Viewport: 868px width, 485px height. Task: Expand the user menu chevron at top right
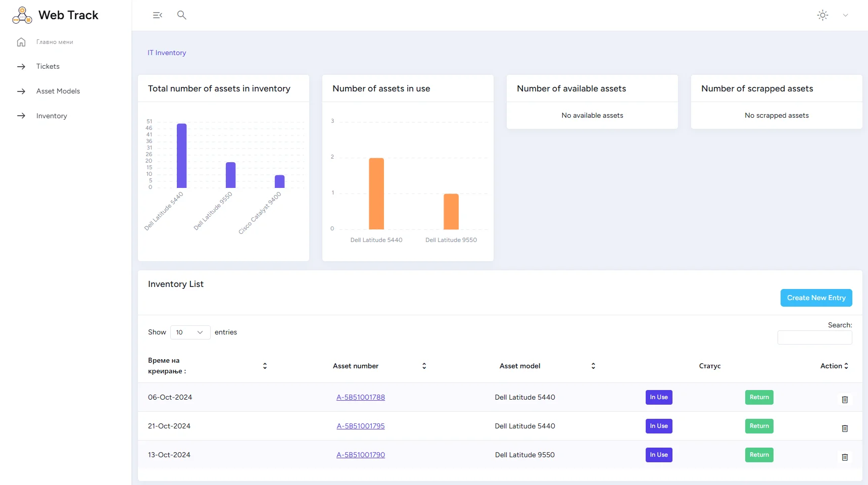tap(845, 15)
